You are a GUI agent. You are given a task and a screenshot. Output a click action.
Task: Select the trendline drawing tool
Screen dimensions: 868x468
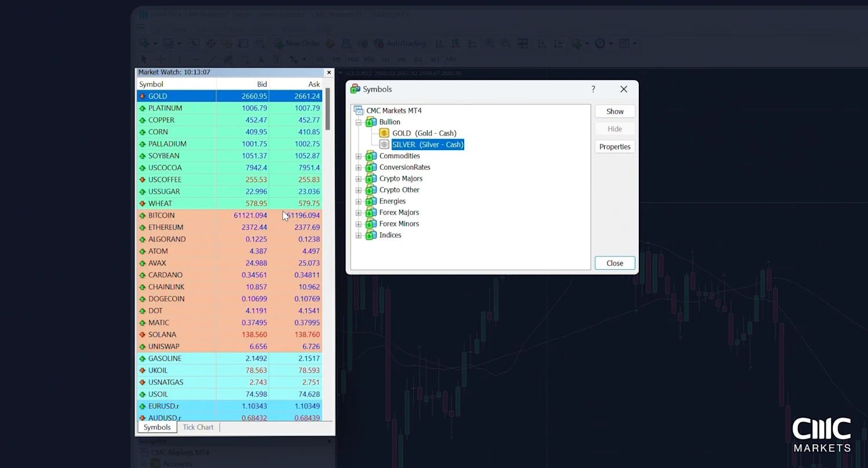click(211, 59)
